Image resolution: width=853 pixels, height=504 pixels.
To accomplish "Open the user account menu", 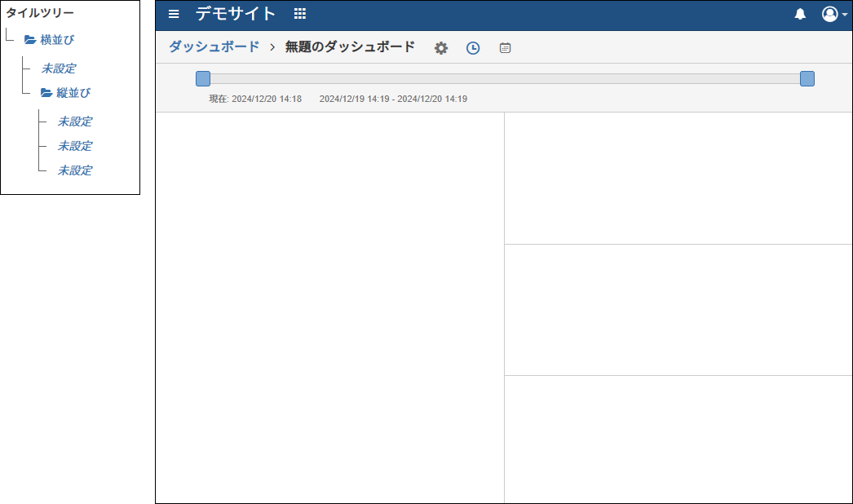I will (834, 14).
